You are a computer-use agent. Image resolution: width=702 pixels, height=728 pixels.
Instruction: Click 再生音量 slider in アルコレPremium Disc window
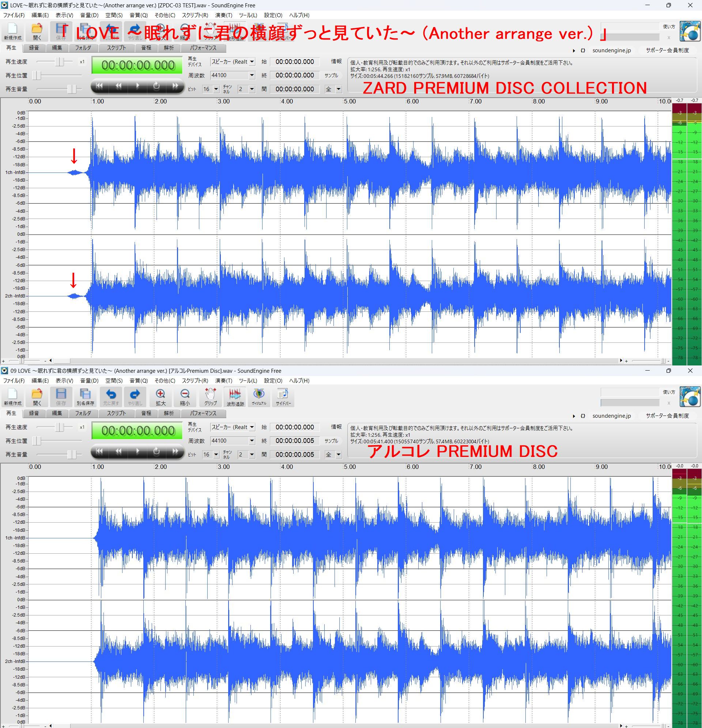[59, 455]
